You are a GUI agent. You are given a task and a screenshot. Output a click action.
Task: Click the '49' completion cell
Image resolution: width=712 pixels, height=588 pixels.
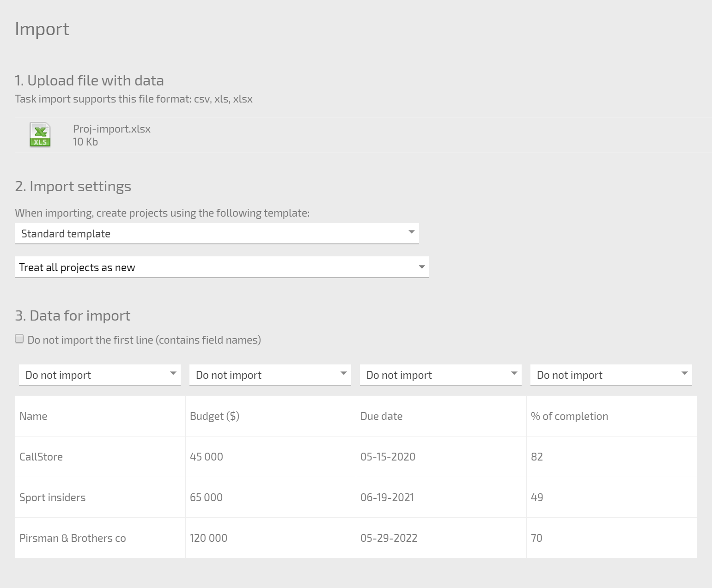tap(612, 497)
